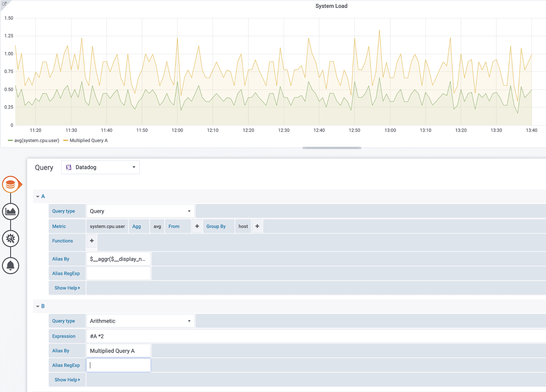546x392 pixels.
Task: Open the Datadog data source dropdown
Action: [x=100, y=167]
